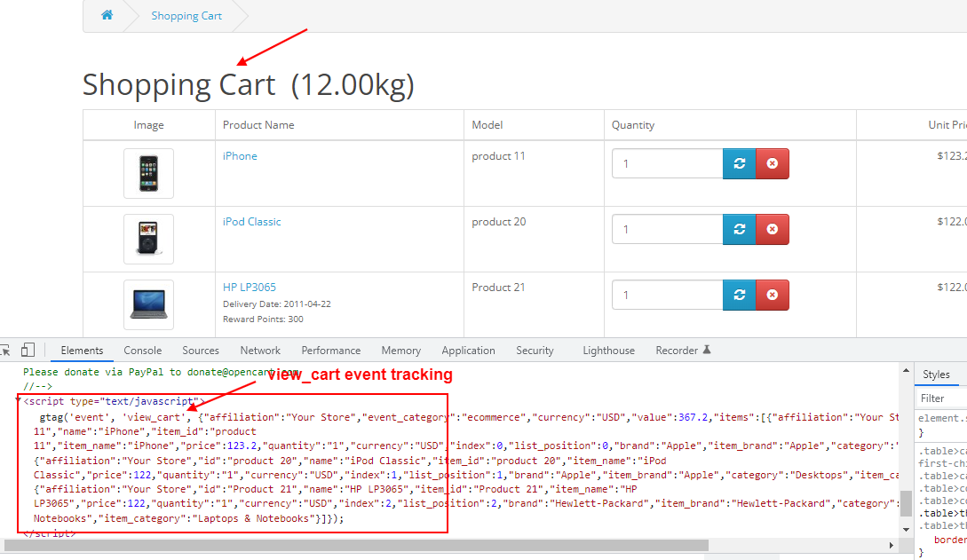967x560 pixels.
Task: Edit the iPhone quantity field
Action: pos(667,164)
